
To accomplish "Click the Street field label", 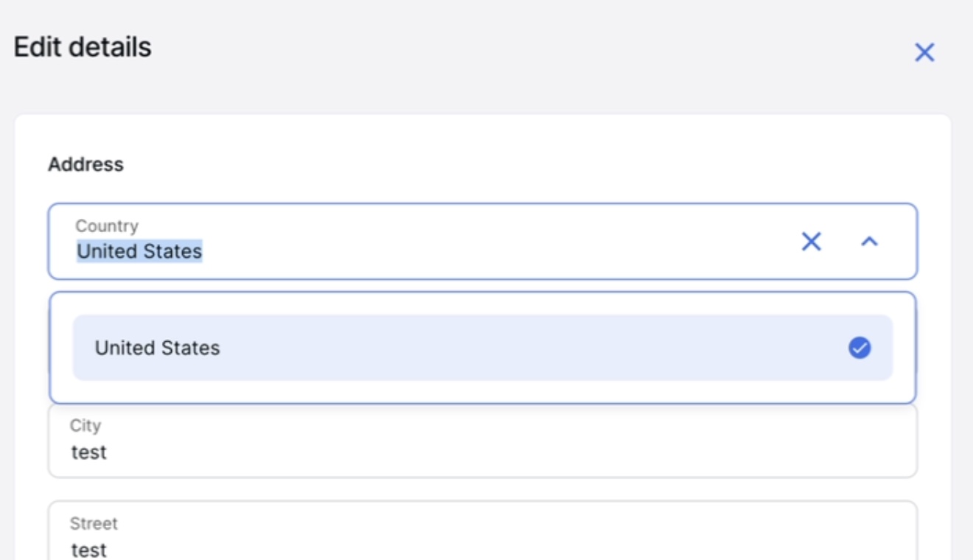I will (x=94, y=523).
